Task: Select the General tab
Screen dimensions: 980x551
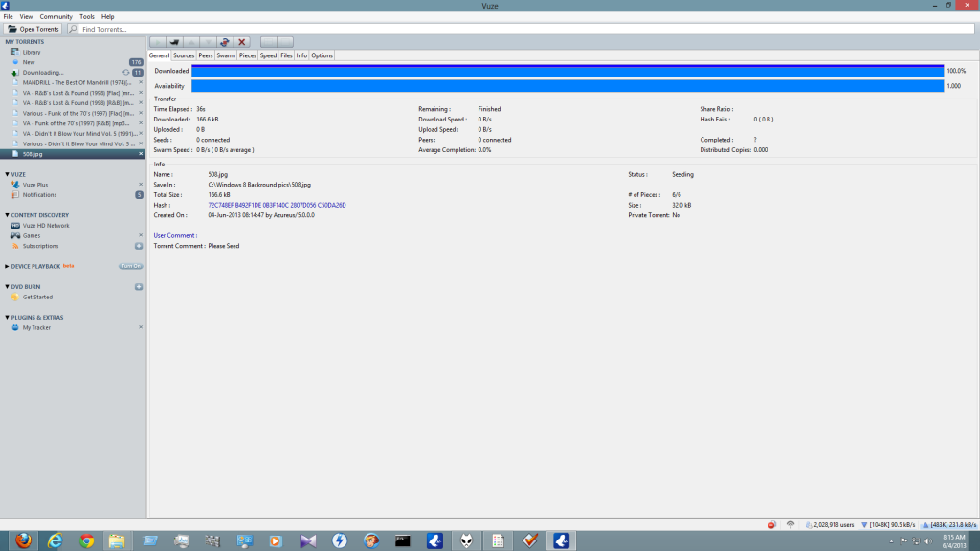Action: [160, 55]
